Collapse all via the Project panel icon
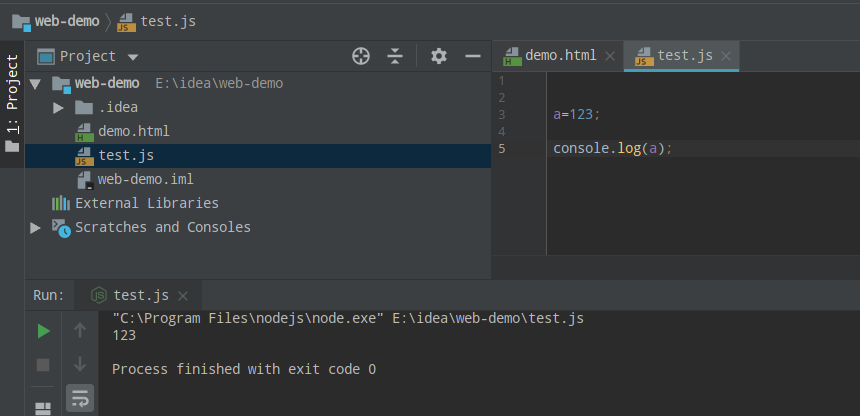Image resolution: width=860 pixels, height=416 pixels. click(x=395, y=56)
